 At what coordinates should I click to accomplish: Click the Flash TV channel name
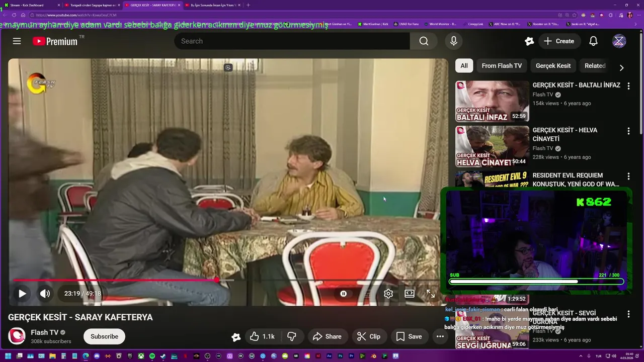44,332
